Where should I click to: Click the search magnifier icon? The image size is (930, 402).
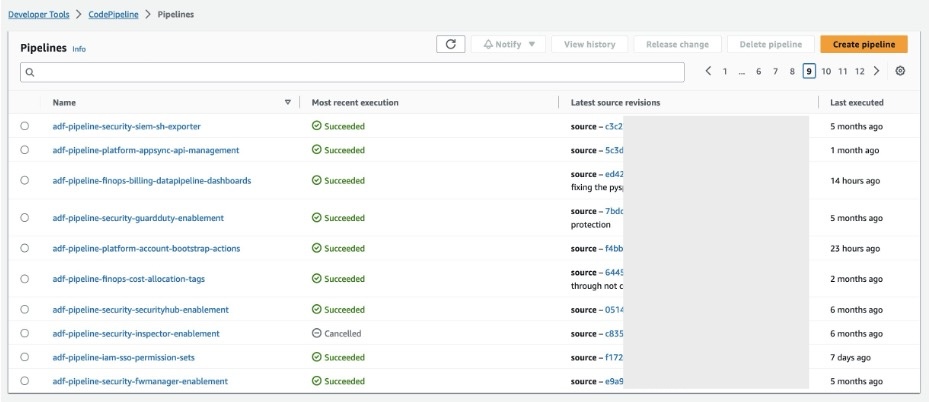[x=30, y=72]
